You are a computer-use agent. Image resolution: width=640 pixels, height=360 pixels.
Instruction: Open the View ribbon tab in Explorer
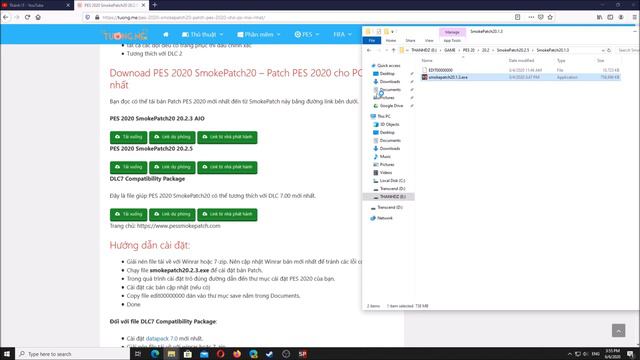coord(429,40)
